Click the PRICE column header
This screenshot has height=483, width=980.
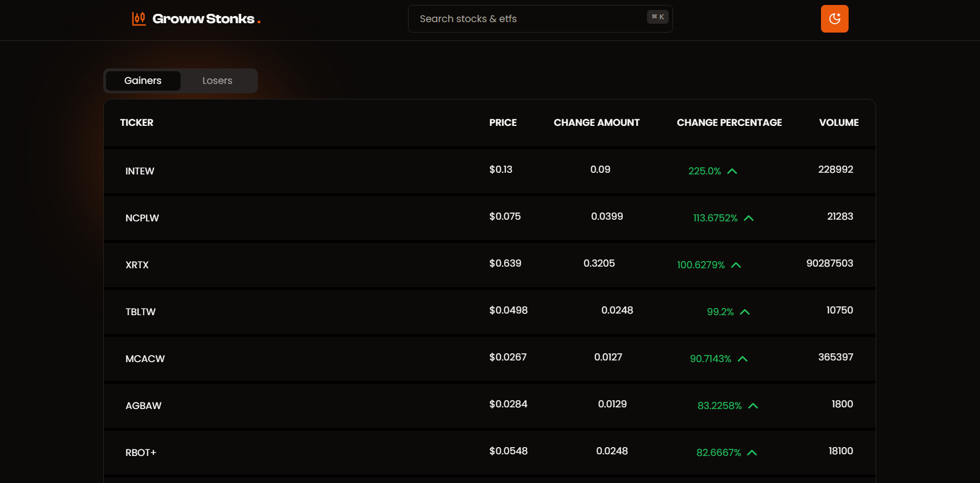[503, 123]
